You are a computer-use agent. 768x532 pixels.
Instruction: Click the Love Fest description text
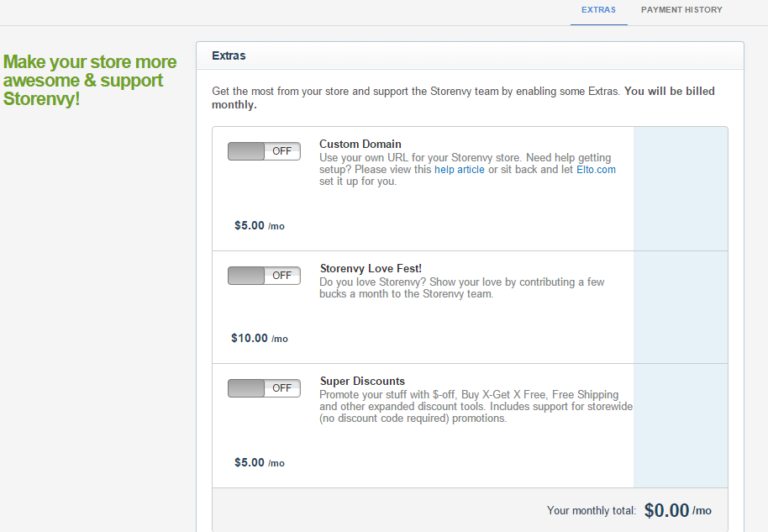(461, 288)
